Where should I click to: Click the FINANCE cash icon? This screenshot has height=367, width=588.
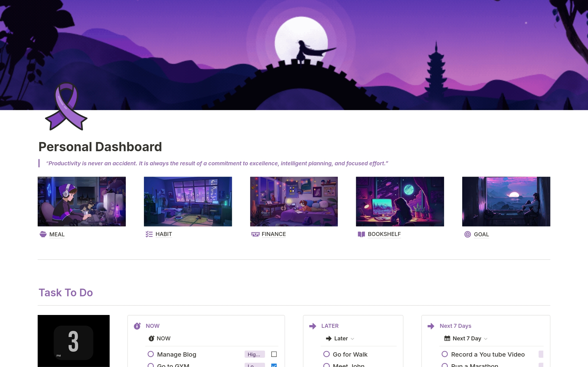pyautogui.click(x=255, y=234)
